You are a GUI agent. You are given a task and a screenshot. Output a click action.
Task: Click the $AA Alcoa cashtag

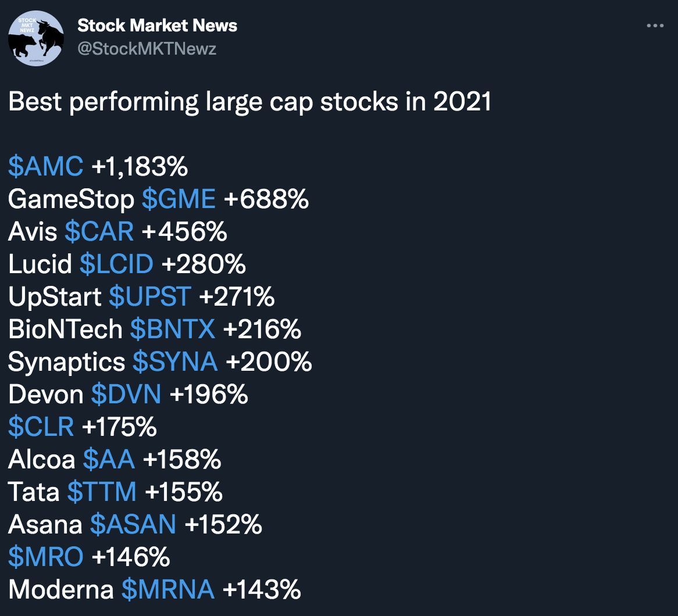[x=109, y=459]
